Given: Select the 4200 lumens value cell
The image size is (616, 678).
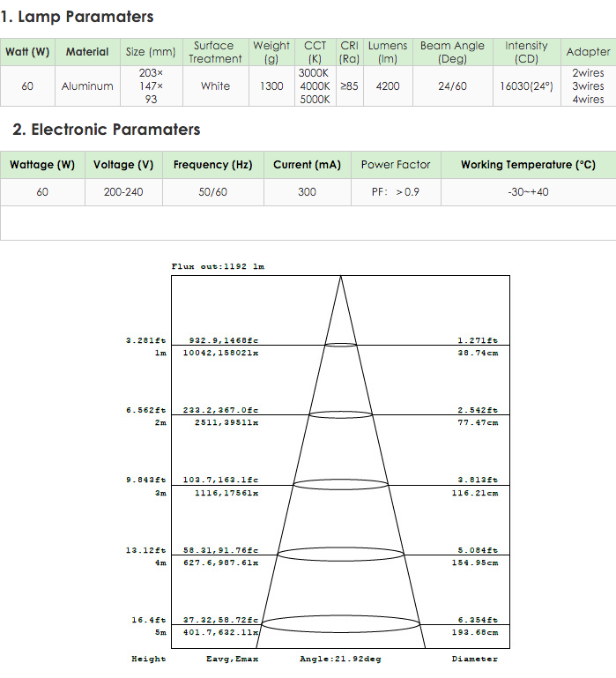Looking at the screenshot, I should click(x=388, y=86).
